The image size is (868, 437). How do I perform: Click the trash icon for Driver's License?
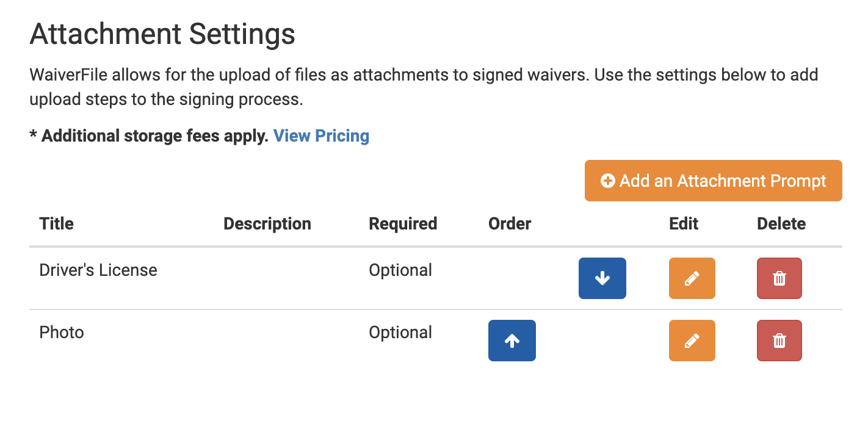[x=779, y=278]
